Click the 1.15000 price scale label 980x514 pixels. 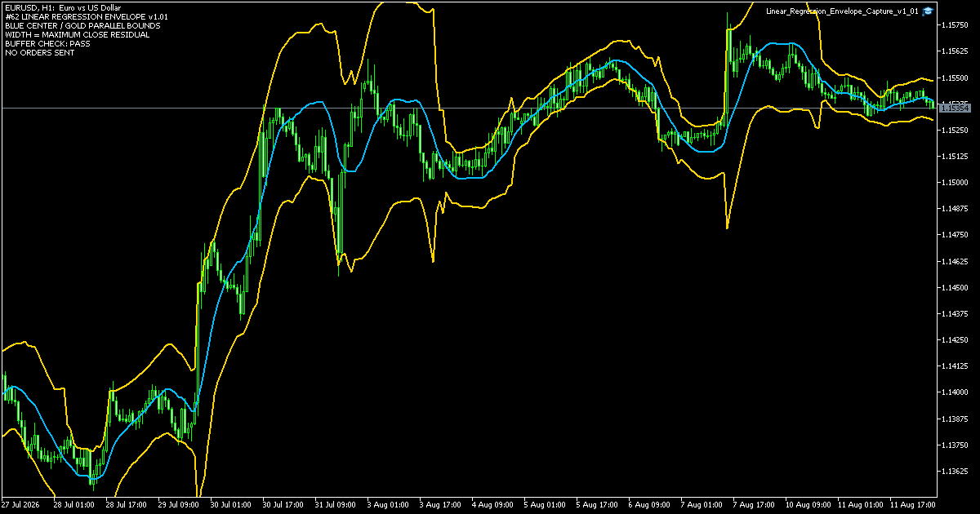pyautogui.click(x=955, y=183)
